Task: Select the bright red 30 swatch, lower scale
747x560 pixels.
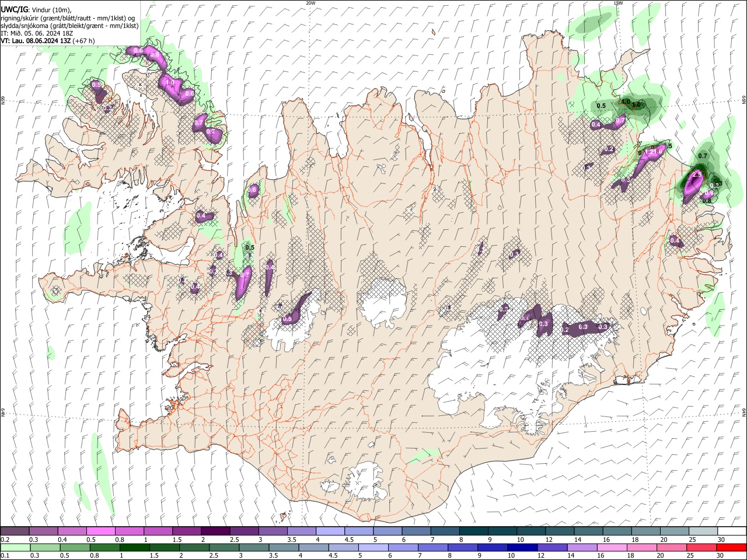Action: click(x=731, y=547)
